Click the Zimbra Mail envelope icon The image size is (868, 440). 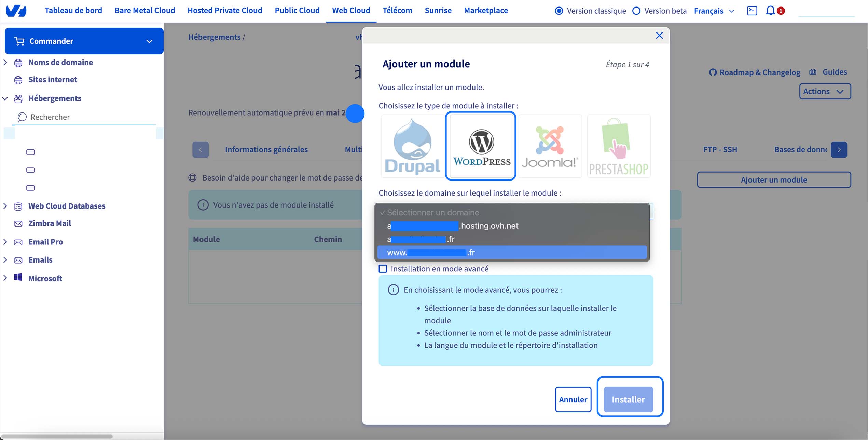point(18,223)
